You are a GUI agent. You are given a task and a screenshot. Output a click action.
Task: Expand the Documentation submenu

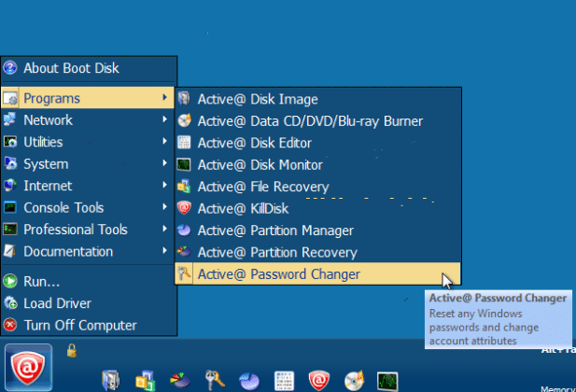[x=88, y=251]
